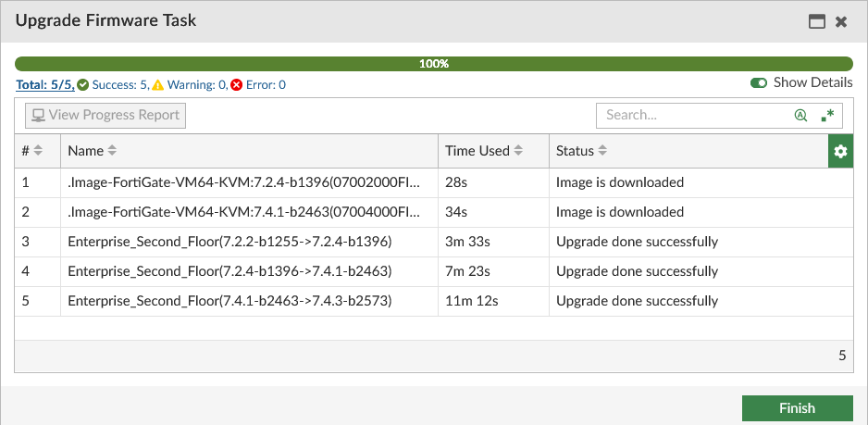This screenshot has width=868, height=425.
Task: Click the yellow Warning triangle icon
Action: coord(158,84)
